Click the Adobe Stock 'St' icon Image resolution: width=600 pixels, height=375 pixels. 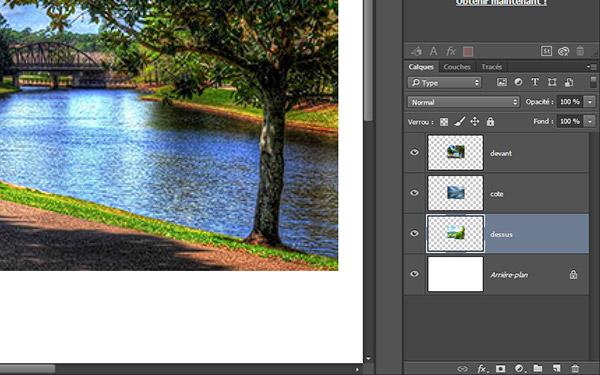tap(546, 51)
